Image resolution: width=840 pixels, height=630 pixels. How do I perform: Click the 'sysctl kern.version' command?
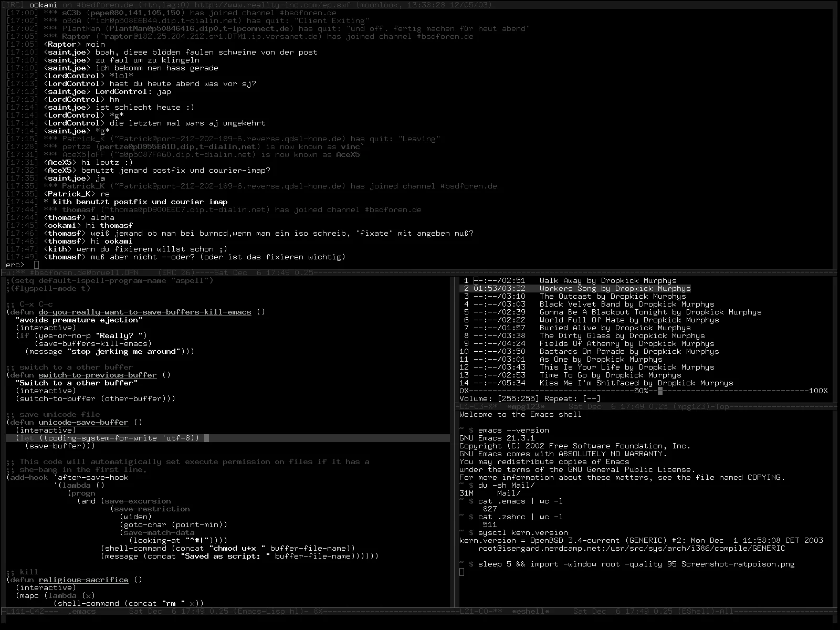click(523, 532)
